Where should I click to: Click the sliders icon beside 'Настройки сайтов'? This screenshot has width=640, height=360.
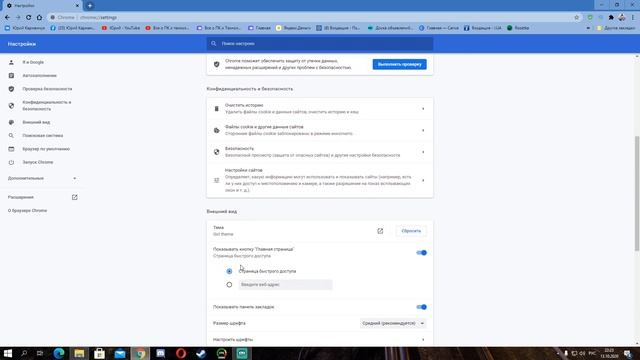click(x=217, y=180)
